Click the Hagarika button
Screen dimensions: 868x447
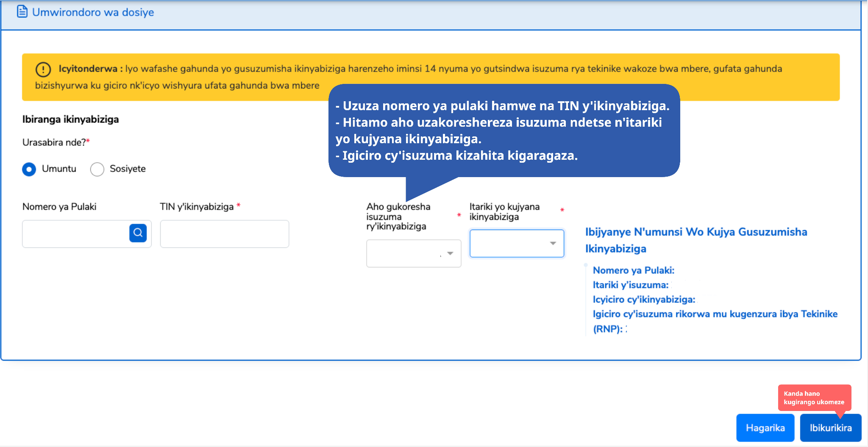tap(765, 428)
